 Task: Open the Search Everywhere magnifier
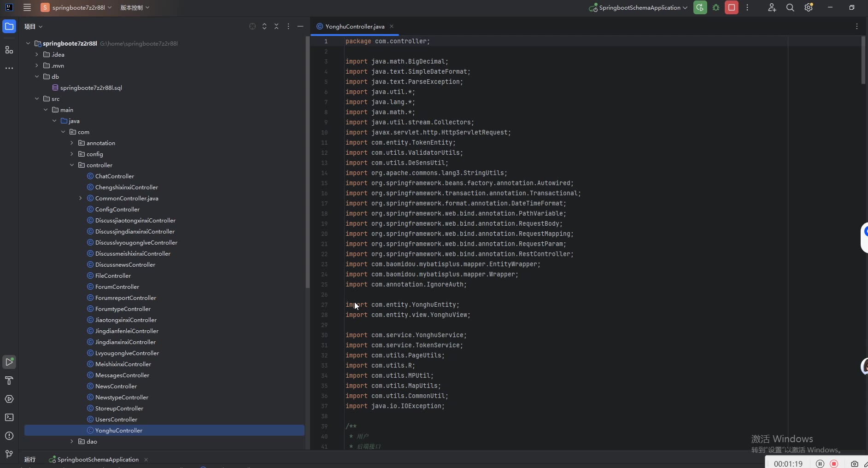pos(790,8)
